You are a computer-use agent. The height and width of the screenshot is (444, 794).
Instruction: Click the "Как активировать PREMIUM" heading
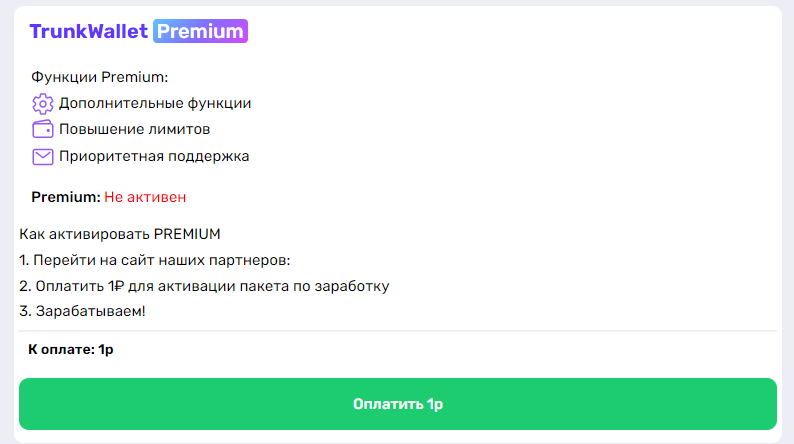coord(119,235)
